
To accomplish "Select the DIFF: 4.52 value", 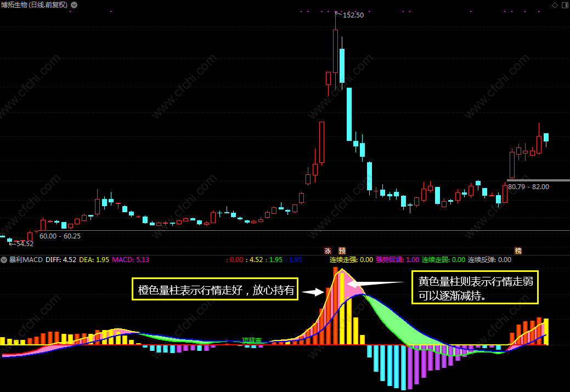I will pyautogui.click(x=61, y=260).
